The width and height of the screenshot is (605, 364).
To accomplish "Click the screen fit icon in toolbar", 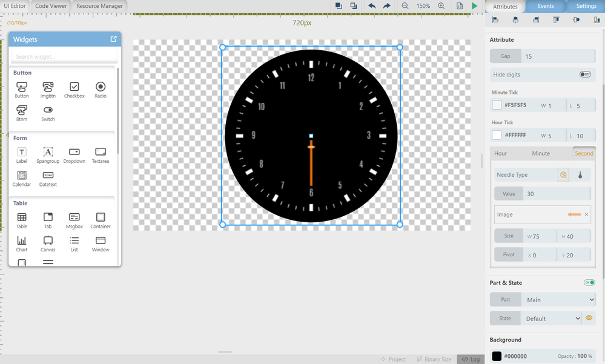I will (x=460, y=6).
